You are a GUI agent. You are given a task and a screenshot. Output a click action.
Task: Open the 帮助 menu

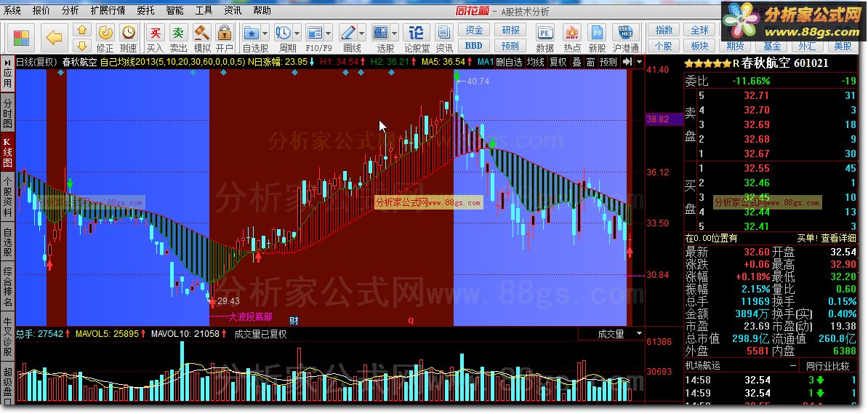click(262, 10)
